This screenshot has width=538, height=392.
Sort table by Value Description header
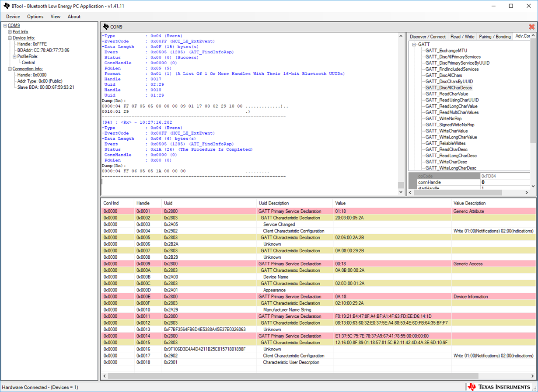[x=494, y=203]
